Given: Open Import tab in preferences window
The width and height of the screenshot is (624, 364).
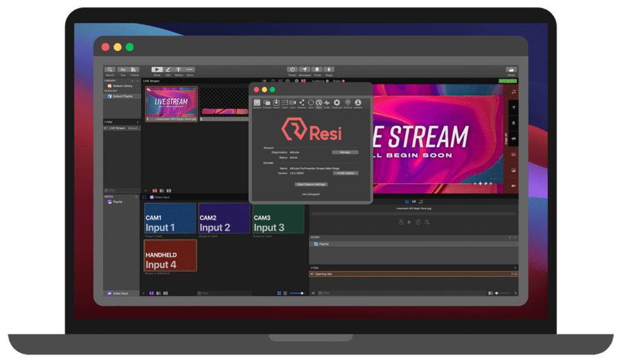Looking at the screenshot, I should (x=276, y=103).
